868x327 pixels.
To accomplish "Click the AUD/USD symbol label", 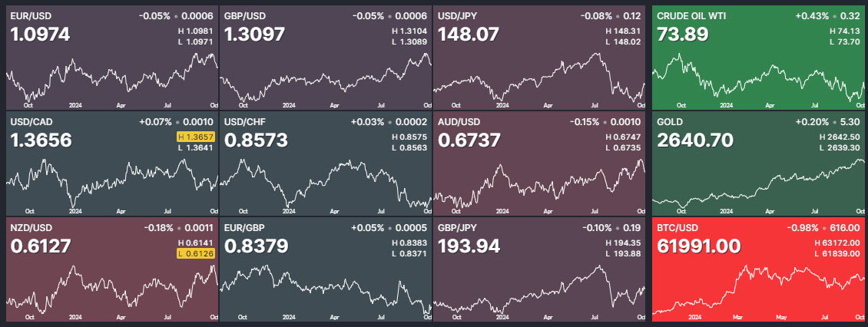I will (x=459, y=122).
